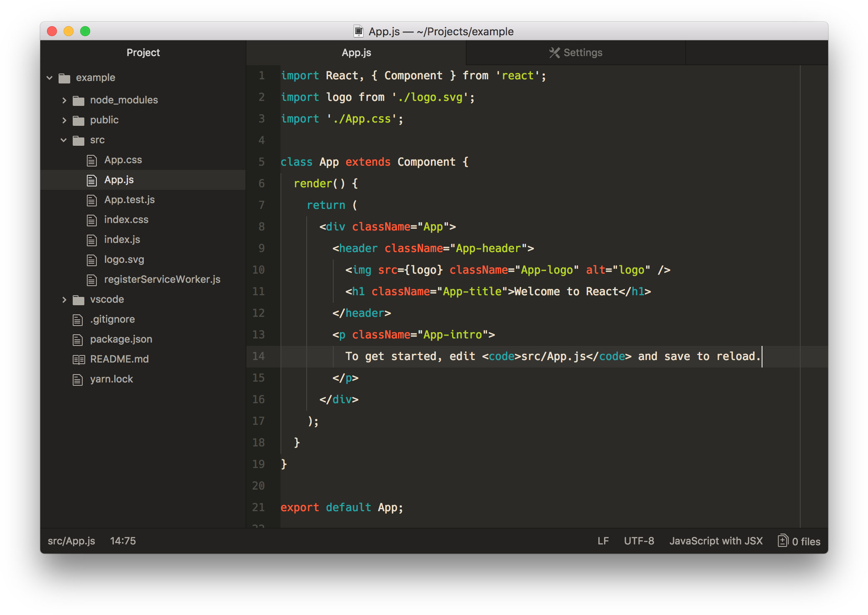Viewport: 868px width, 615px height.
Task: Click LF line-ending indicator
Action: 603,541
